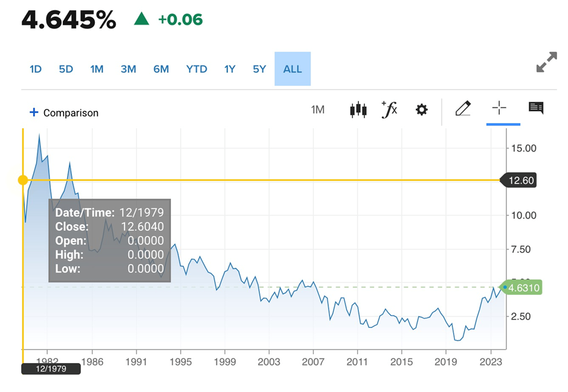Switch to the 6M time range
Viewport: 568px width, 392px height.
point(161,69)
